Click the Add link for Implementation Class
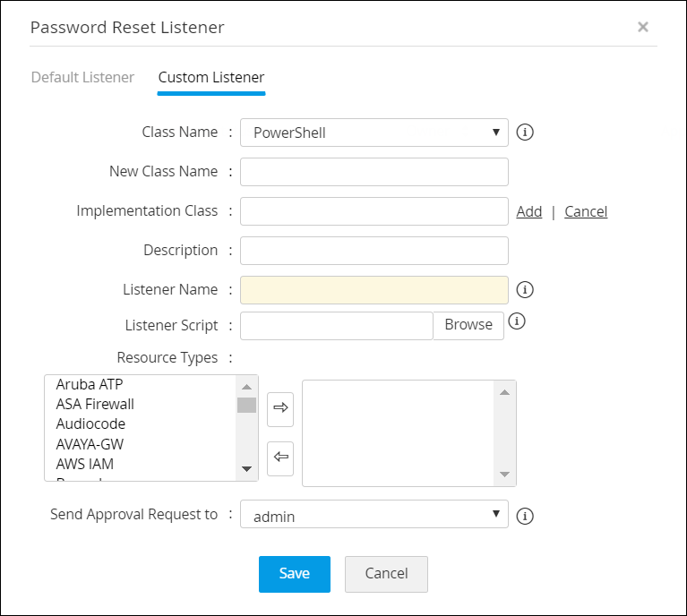The width and height of the screenshot is (687, 616). coord(529,211)
